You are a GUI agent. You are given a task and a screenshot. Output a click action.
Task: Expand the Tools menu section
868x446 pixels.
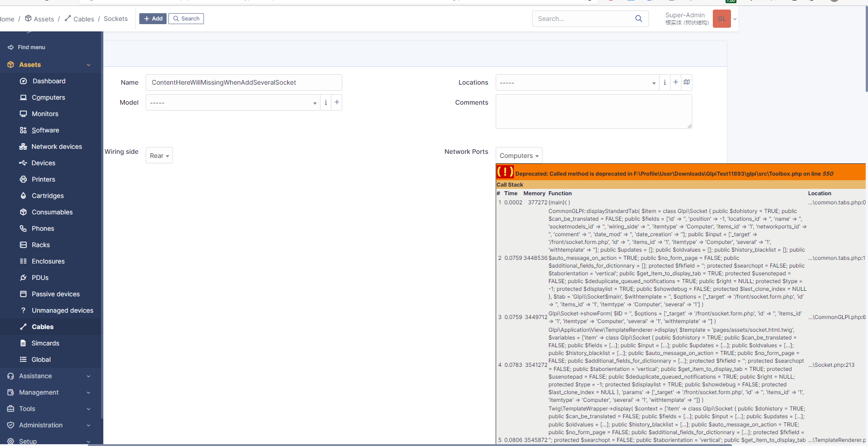(88, 409)
